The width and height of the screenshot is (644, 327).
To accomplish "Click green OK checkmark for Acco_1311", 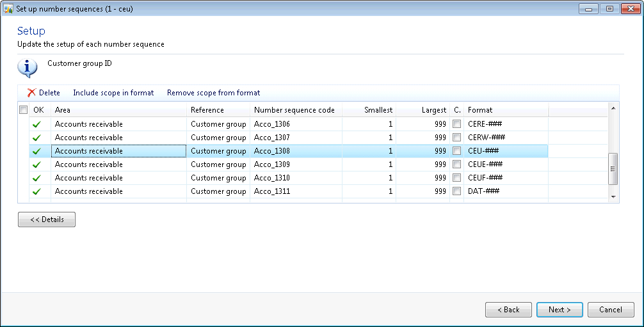I will coord(37,191).
